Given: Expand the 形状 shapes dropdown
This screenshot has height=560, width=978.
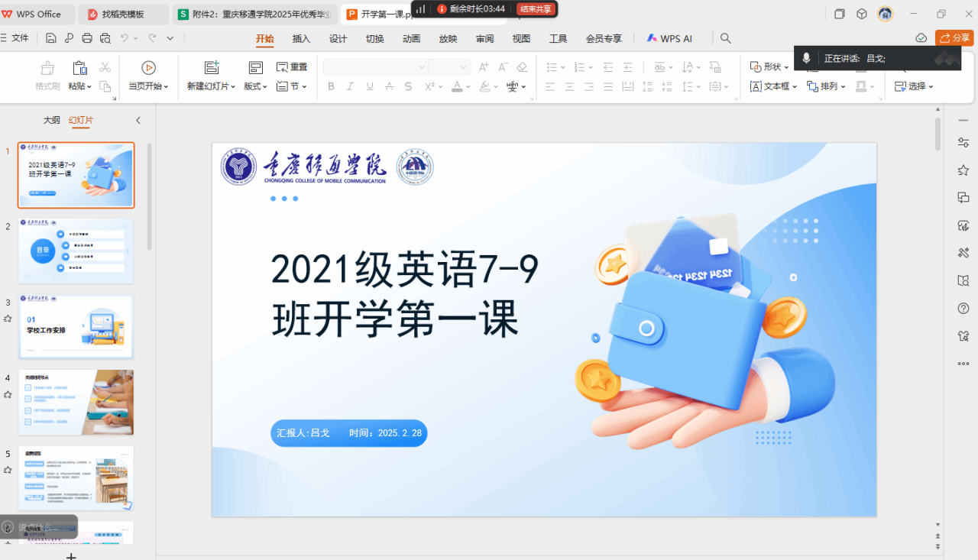Looking at the screenshot, I should [785, 67].
